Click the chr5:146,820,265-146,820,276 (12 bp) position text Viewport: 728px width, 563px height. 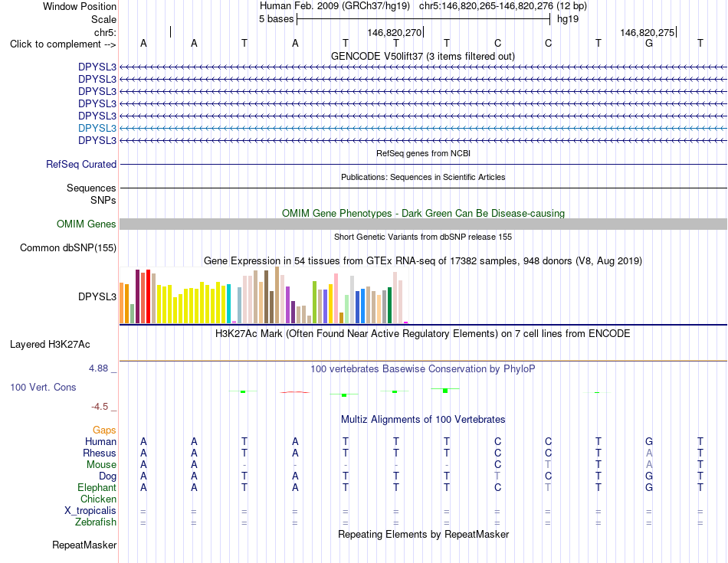coord(503,6)
